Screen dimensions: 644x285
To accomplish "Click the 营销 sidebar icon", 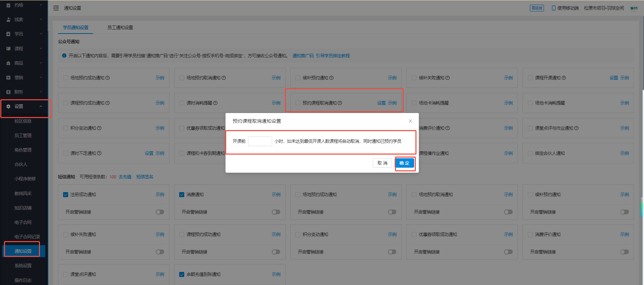I will coord(8,77).
